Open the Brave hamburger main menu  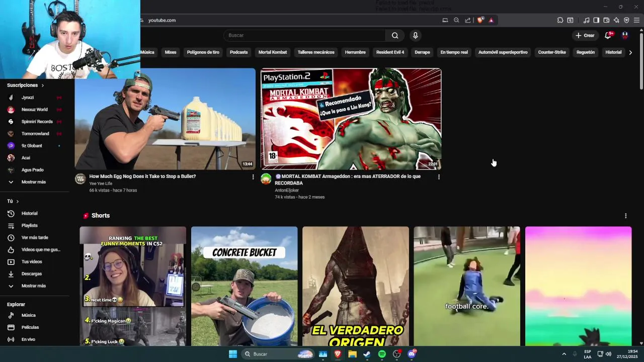click(636, 20)
